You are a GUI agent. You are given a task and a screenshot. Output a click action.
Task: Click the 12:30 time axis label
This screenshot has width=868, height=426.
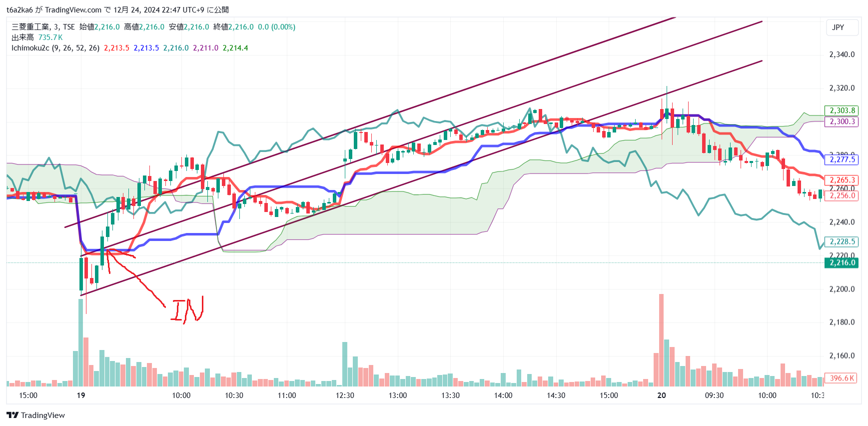[345, 395]
